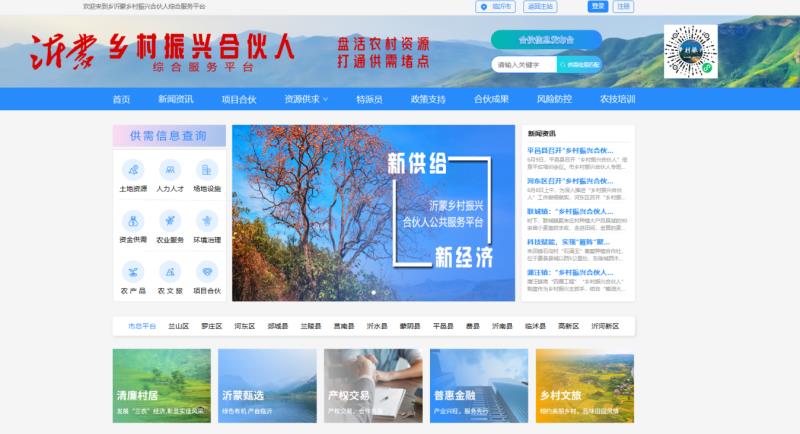Image resolution: width=800 pixels, height=434 pixels.
Task: Click the 注册 register button
Action: (623, 6)
